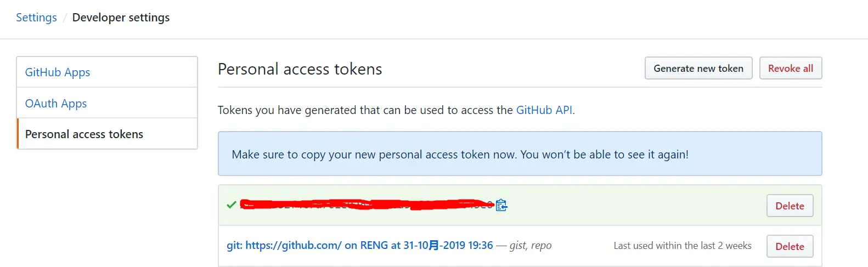The image size is (868, 267).
Task: Click the 'Tokens you have generated' description
Action: (x=396, y=110)
